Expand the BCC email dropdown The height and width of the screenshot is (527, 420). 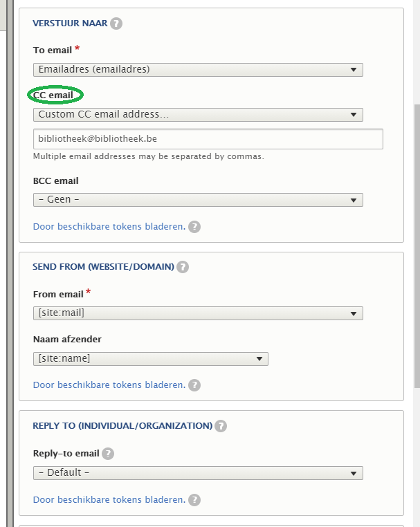click(x=198, y=200)
